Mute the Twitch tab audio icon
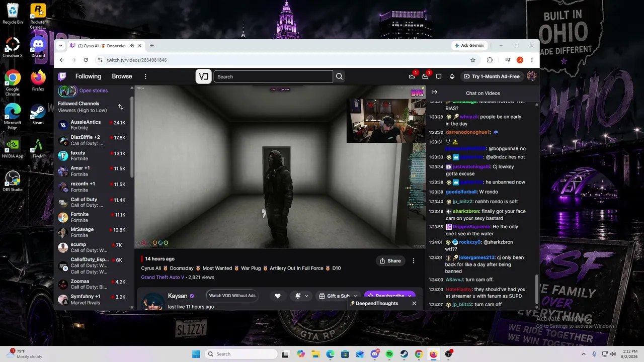The image size is (644, 362). point(132,46)
